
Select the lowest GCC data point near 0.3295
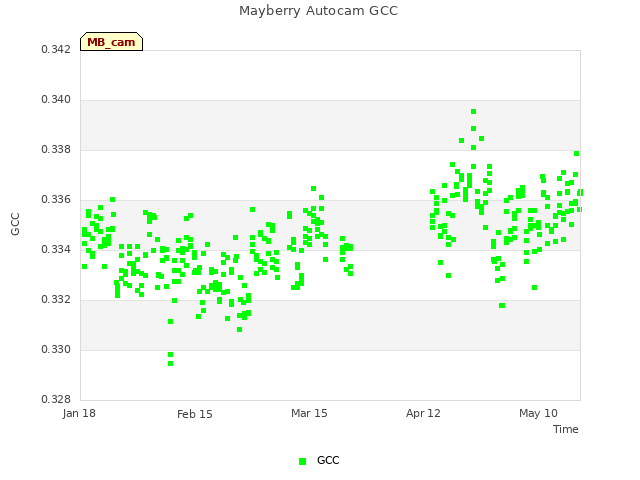[x=171, y=364]
